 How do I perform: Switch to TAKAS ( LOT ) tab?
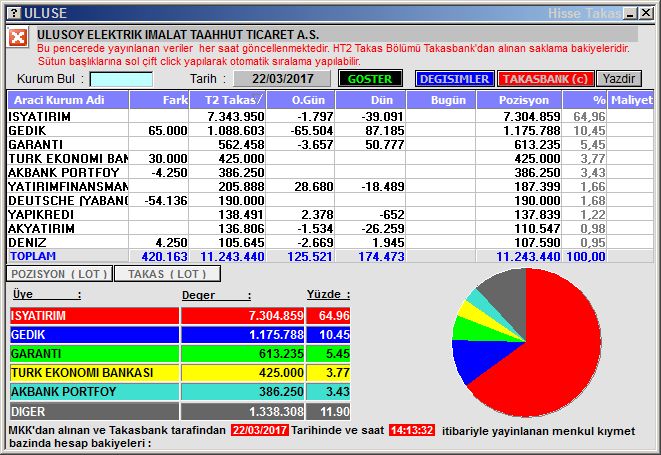(167, 274)
